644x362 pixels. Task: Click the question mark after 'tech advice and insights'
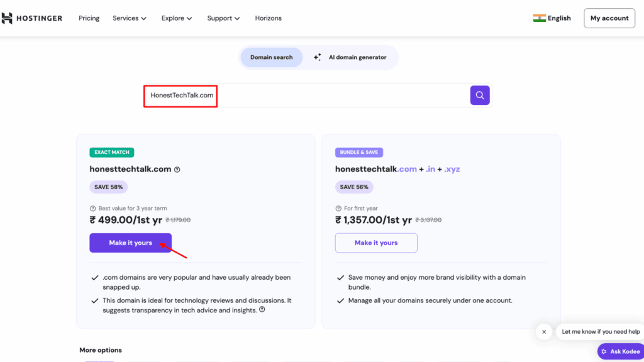point(262,309)
